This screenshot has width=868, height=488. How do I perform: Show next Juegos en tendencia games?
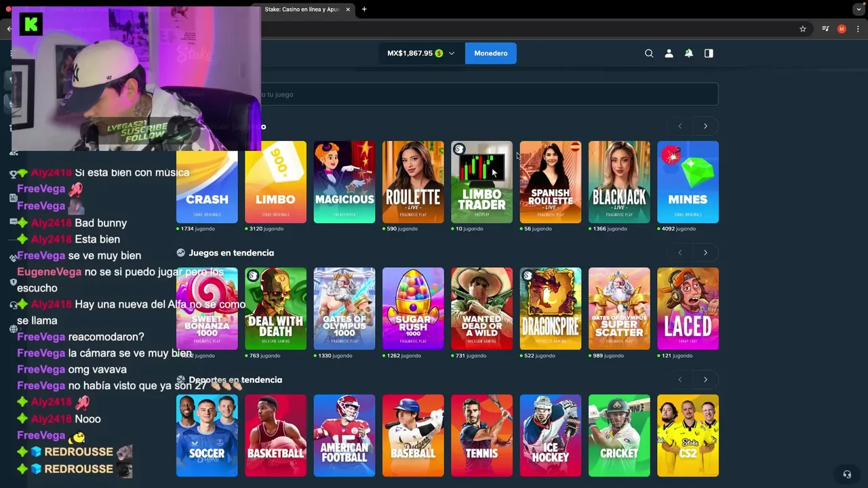point(705,253)
